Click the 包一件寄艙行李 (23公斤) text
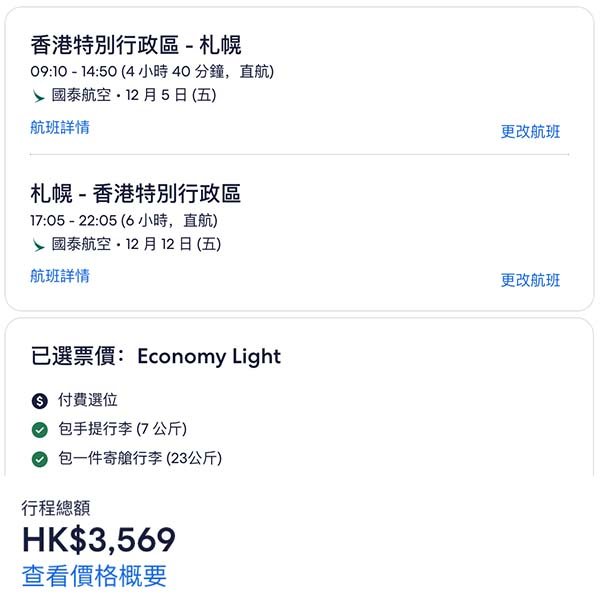Image resolution: width=600 pixels, height=600 pixels. point(140,459)
